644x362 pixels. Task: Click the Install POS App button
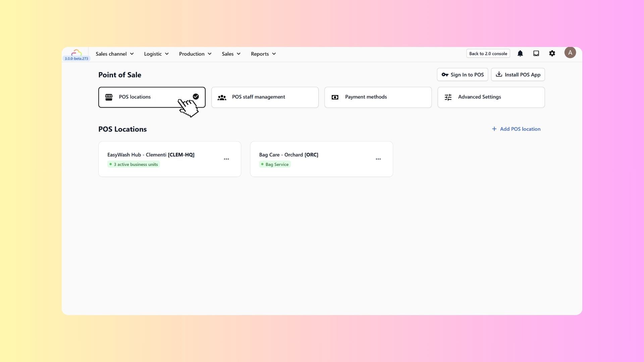(518, 75)
